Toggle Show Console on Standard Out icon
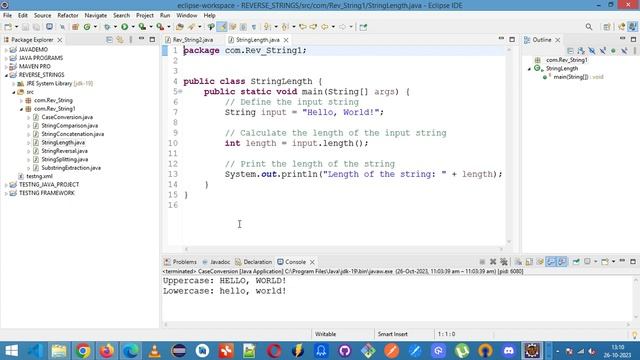640x360 pixels. [x=551, y=262]
